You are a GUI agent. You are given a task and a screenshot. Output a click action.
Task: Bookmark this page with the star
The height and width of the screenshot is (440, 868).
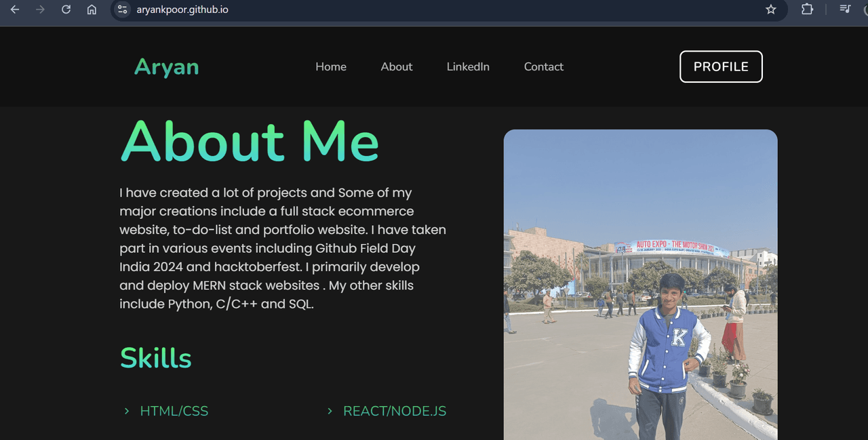point(770,9)
